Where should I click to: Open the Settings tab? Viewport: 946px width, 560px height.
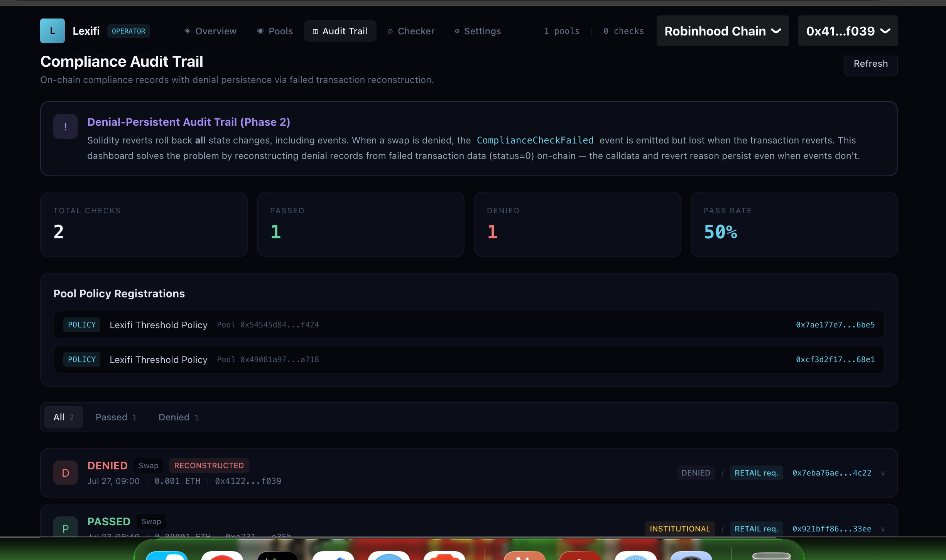point(478,31)
